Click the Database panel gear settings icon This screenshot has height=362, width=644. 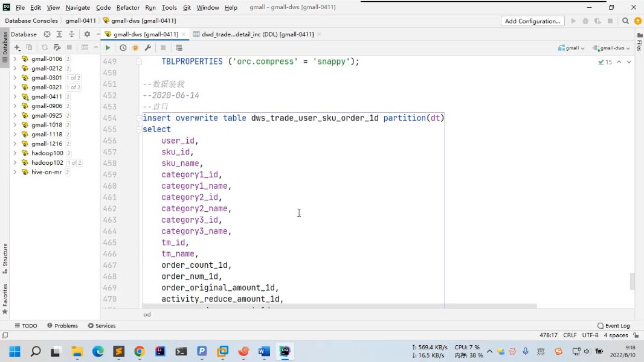[87, 34]
